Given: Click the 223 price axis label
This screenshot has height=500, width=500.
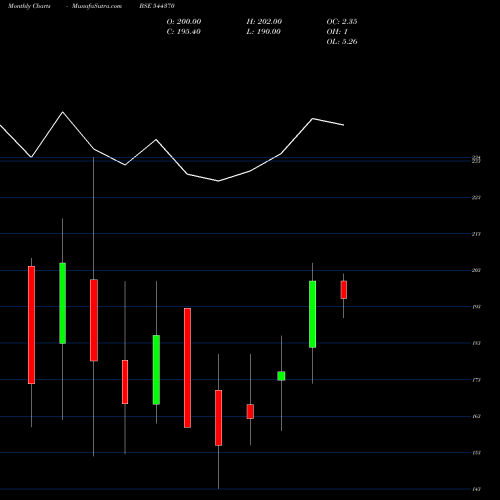Looking at the screenshot, I should (x=476, y=198).
